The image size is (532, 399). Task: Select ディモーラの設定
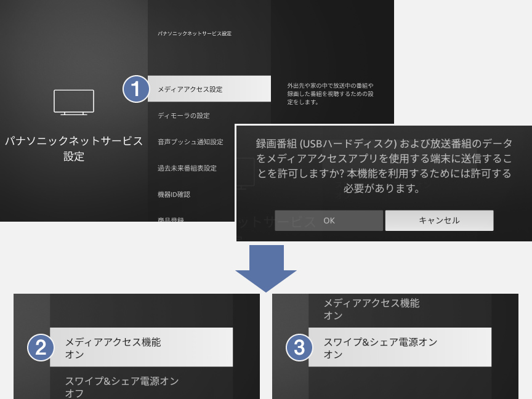click(x=209, y=116)
